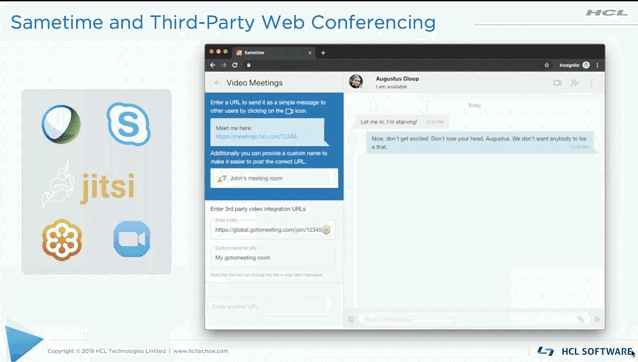Click the address bar lock icon
This screenshot has width=638, height=362.
tap(249, 65)
